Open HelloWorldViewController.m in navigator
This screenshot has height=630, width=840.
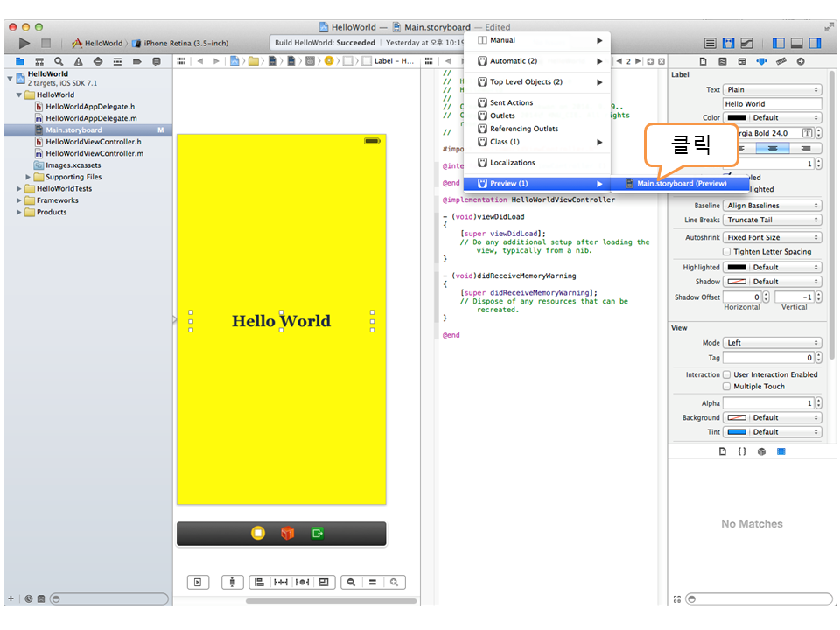pos(94,153)
